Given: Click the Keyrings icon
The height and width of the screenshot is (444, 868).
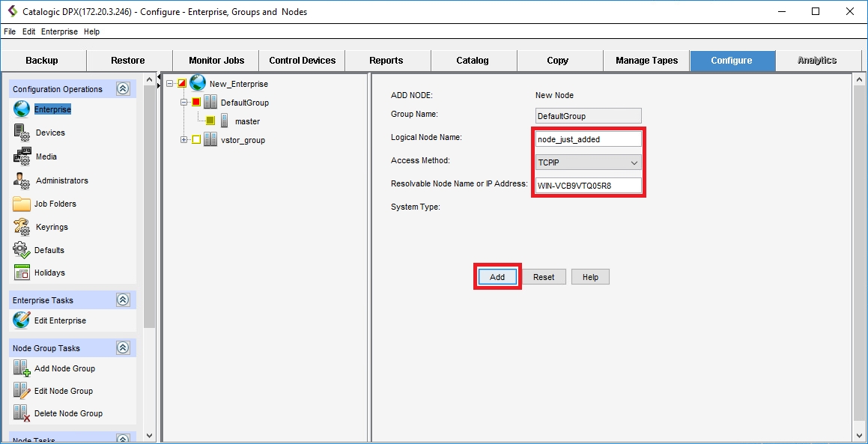Looking at the screenshot, I should point(22,227).
